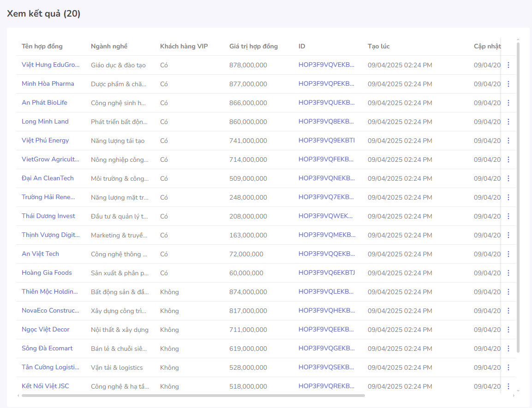Open the Việt Hưng EduGro contract link
The width and height of the screenshot is (532, 408).
pos(51,65)
